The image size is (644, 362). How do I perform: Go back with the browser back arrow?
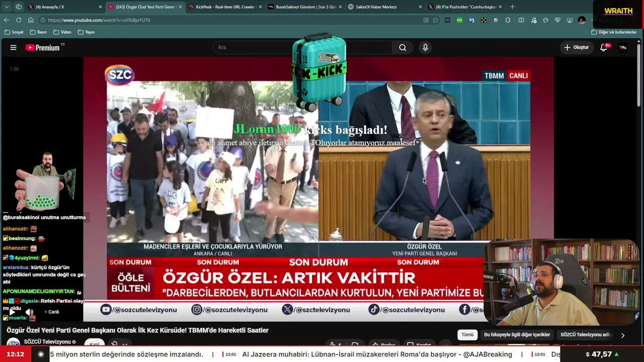(7, 20)
